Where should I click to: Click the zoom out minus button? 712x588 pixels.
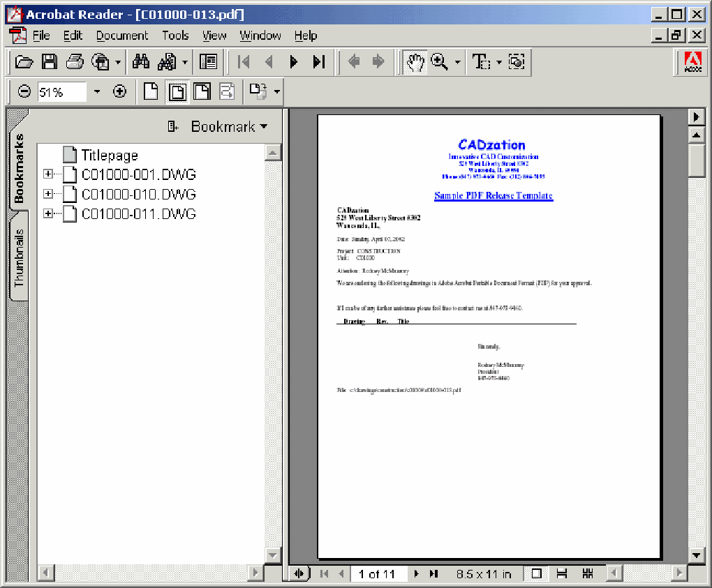24,91
